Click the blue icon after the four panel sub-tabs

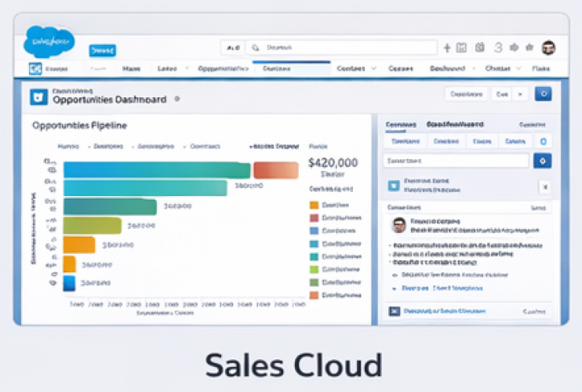pos(543,141)
